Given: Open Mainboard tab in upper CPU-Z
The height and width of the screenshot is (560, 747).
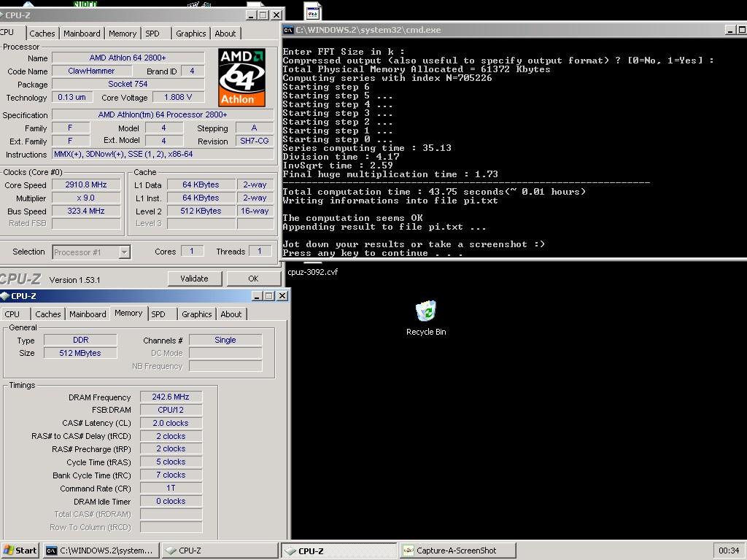Looking at the screenshot, I should tap(82, 34).
